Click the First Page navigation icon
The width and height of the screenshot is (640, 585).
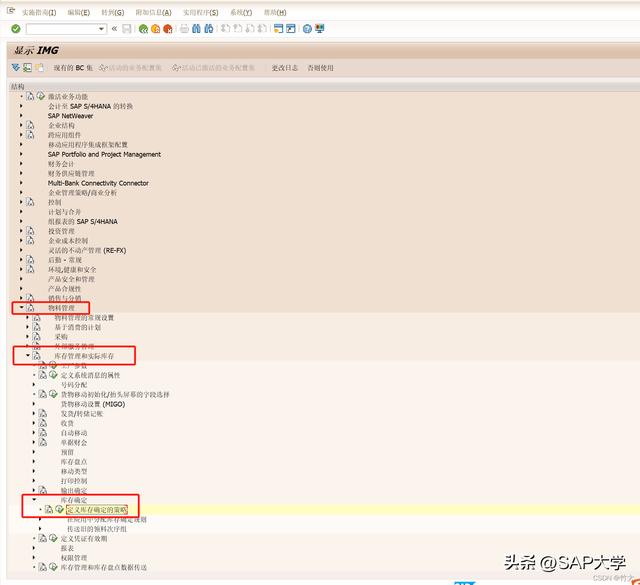point(225,29)
